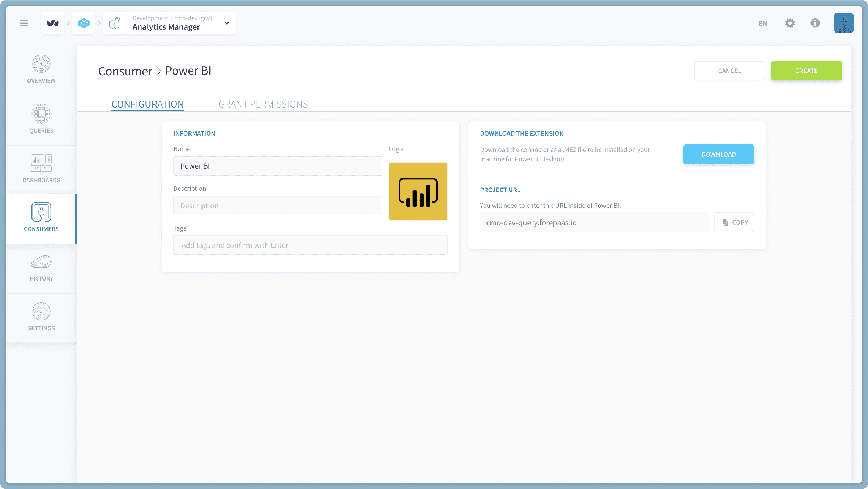Click the ForePaaS logo icon
This screenshot has height=489, width=868.
click(x=53, y=23)
